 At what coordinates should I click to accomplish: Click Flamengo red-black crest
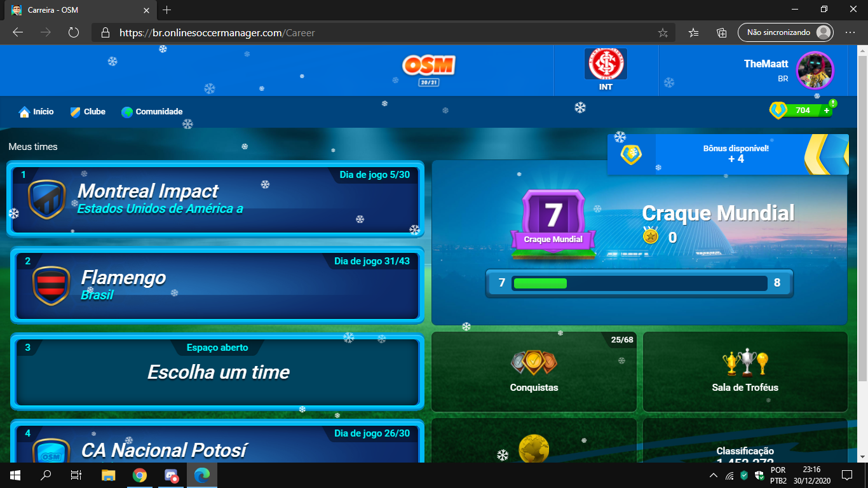(x=51, y=286)
